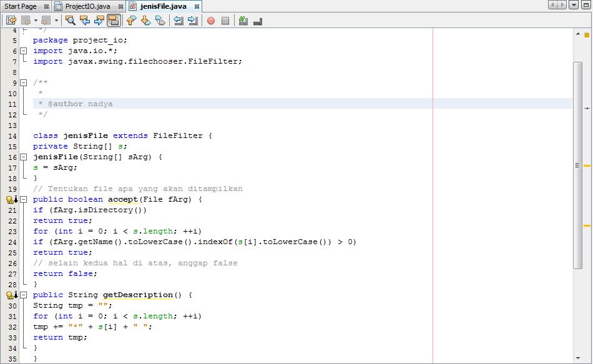Jump to Previous Bookmark icon
This screenshot has height=364, width=593.
pyautogui.click(x=131, y=21)
